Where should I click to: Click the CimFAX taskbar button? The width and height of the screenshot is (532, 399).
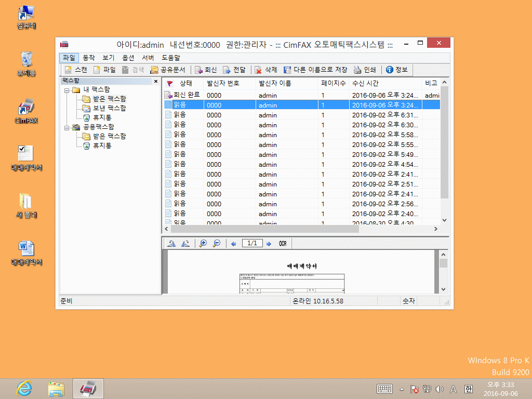click(x=88, y=389)
